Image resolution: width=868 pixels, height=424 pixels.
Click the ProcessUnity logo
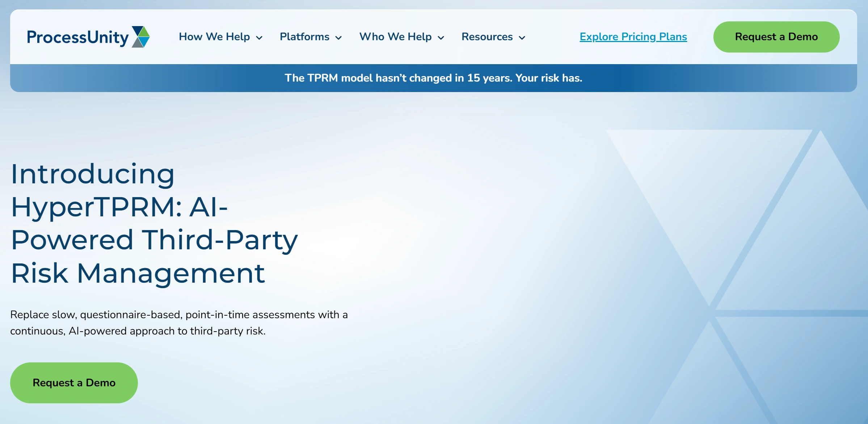click(x=88, y=37)
